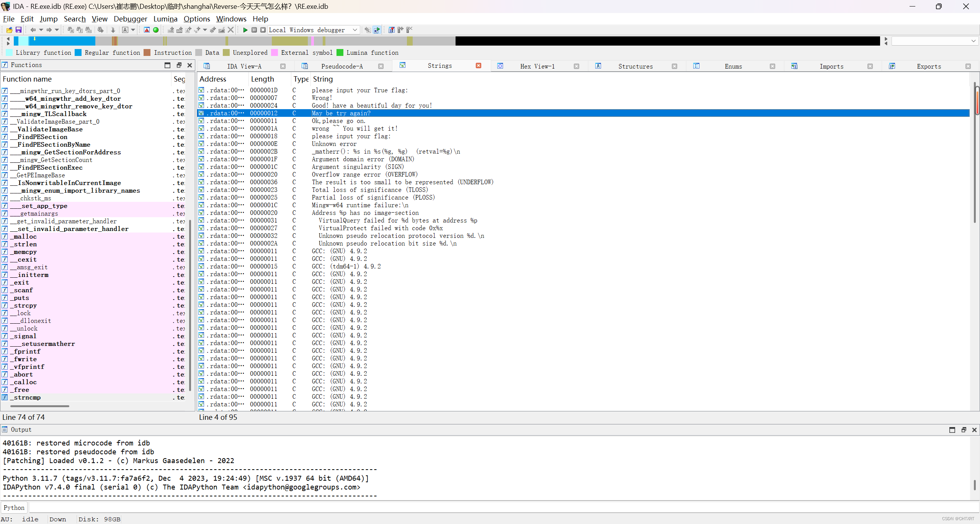This screenshot has width=980, height=524.
Task: Expand dropdown beside the boxed A icon
Action: click(133, 30)
